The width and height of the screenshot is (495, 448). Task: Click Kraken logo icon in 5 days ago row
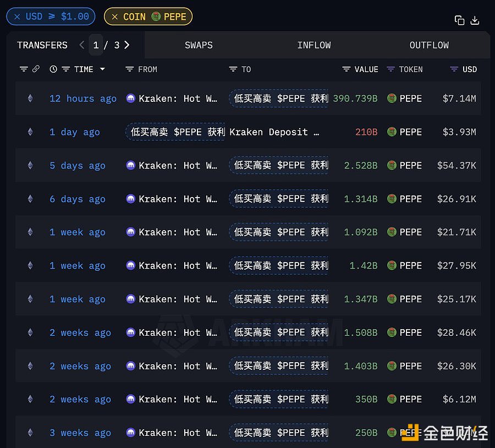click(x=131, y=165)
